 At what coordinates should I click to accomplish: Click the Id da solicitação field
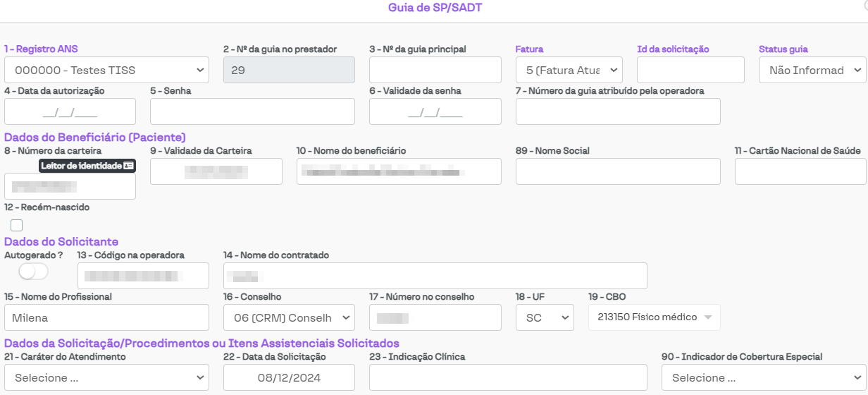tap(690, 71)
